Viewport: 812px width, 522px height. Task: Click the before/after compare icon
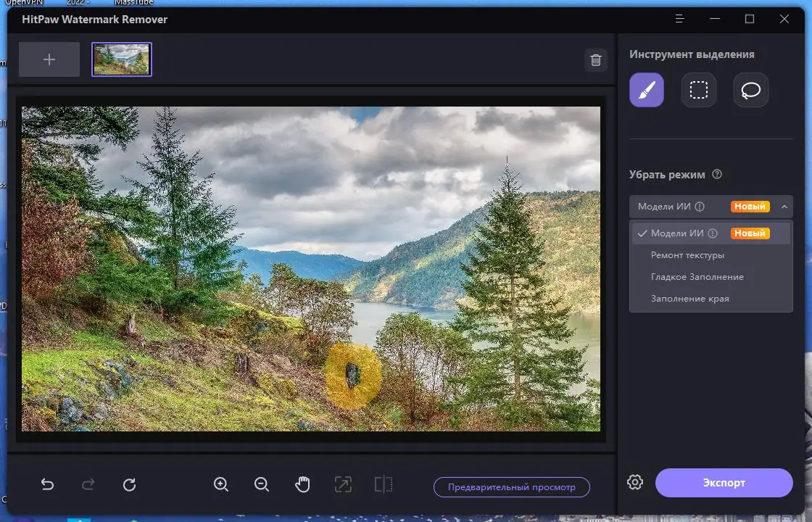click(x=384, y=484)
